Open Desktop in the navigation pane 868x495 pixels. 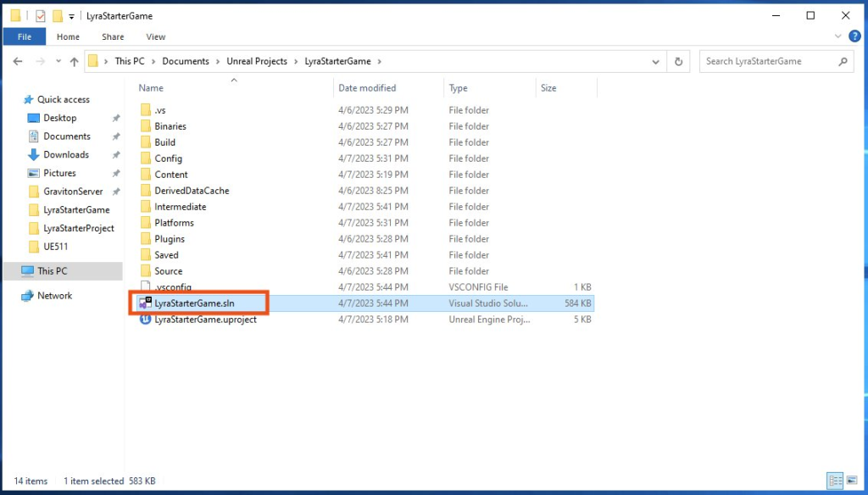pos(60,118)
